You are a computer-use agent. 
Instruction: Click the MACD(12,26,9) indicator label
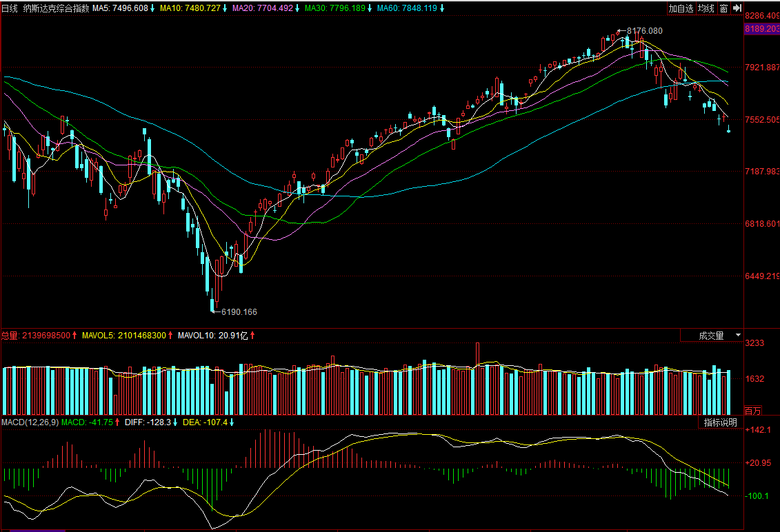point(30,422)
